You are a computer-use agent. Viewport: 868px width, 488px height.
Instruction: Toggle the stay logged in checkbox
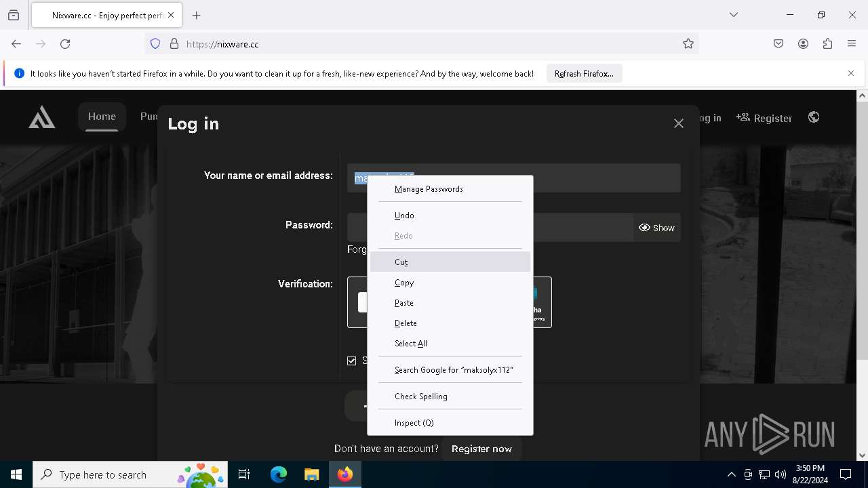[351, 361]
